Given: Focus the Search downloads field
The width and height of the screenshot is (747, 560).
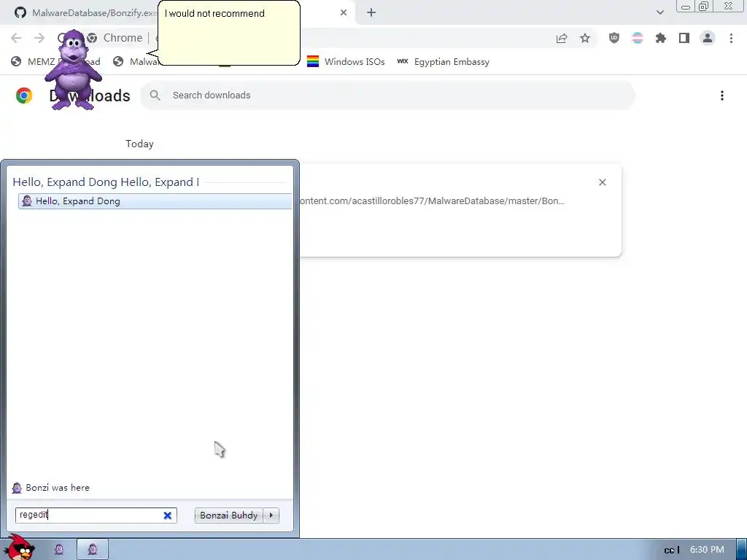Looking at the screenshot, I should tap(387, 96).
